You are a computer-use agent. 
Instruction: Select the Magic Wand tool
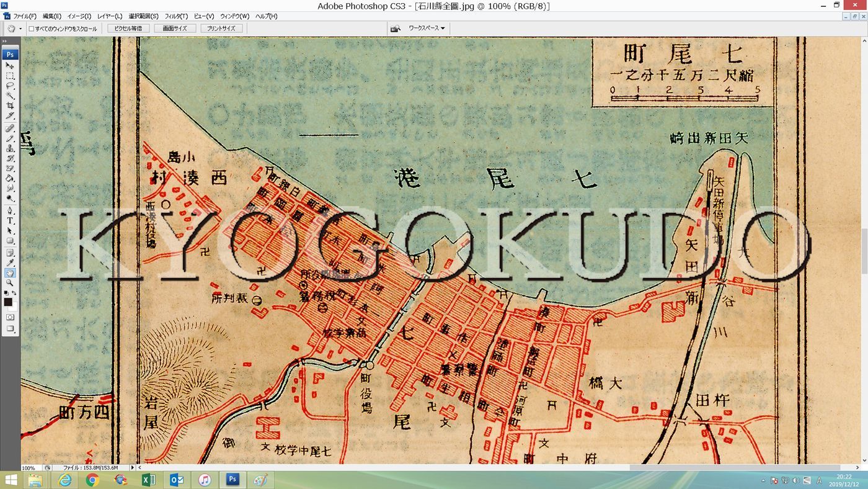10,96
